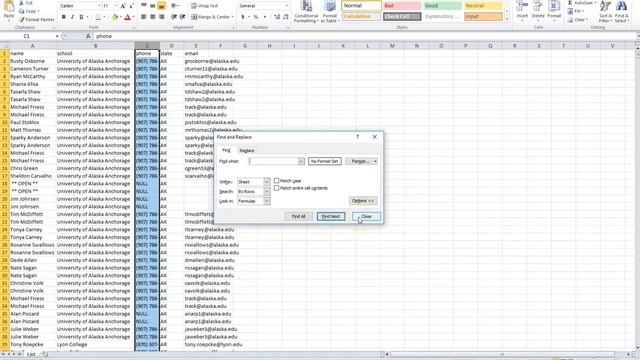The width and height of the screenshot is (640, 360).
Task: Click the Close button in Find dialog
Action: 367,216
